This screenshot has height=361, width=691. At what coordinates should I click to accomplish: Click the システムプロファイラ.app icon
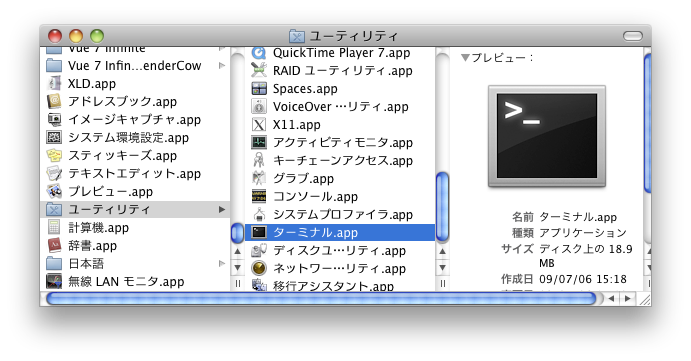point(259,215)
